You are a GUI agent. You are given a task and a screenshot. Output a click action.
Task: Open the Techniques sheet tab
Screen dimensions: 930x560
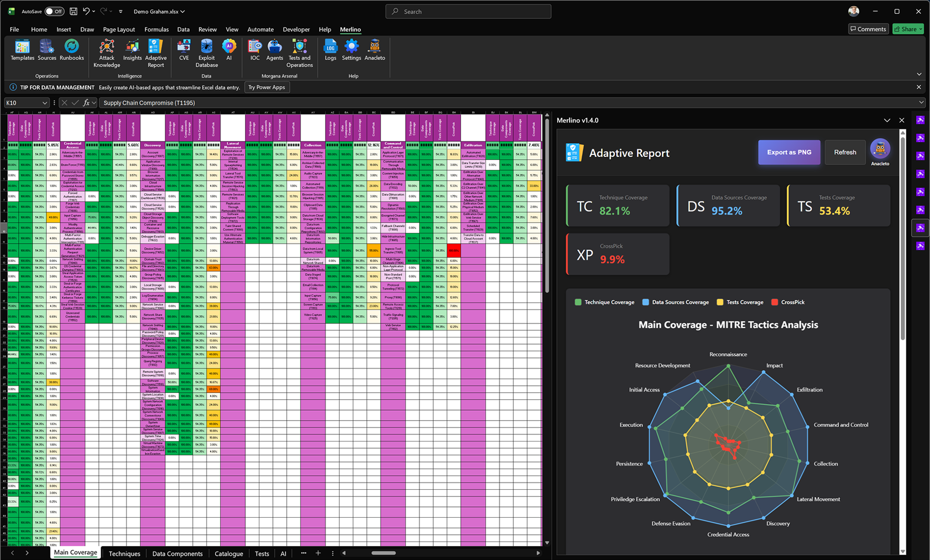click(x=124, y=554)
